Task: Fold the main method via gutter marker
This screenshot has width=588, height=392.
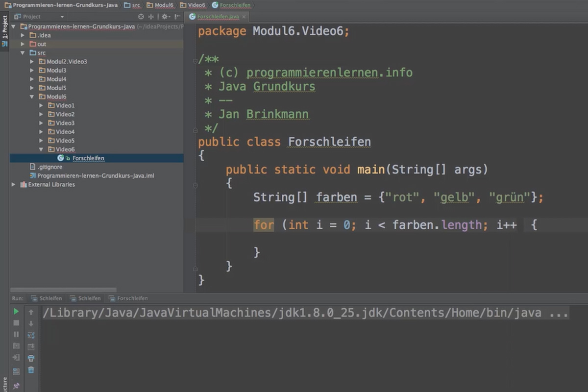Action: pos(196,185)
